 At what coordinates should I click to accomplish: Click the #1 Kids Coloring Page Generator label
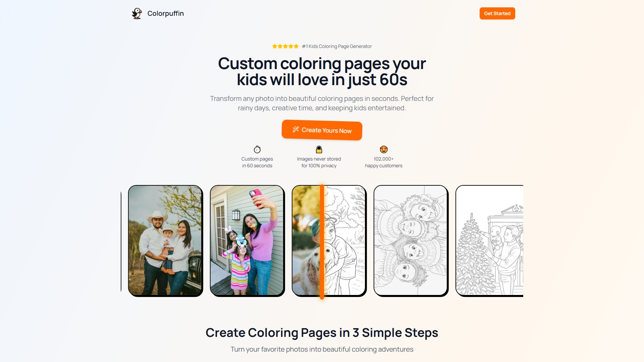[337, 46]
